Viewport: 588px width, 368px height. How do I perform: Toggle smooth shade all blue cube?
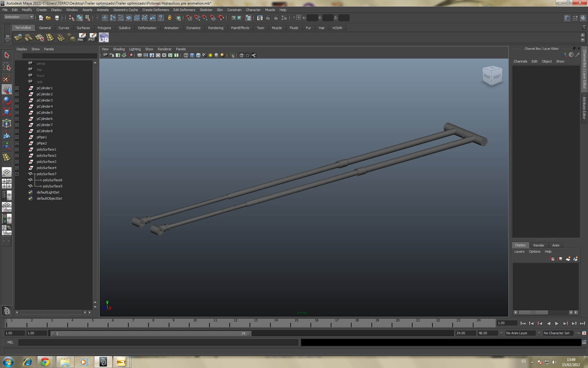[x=192, y=56]
